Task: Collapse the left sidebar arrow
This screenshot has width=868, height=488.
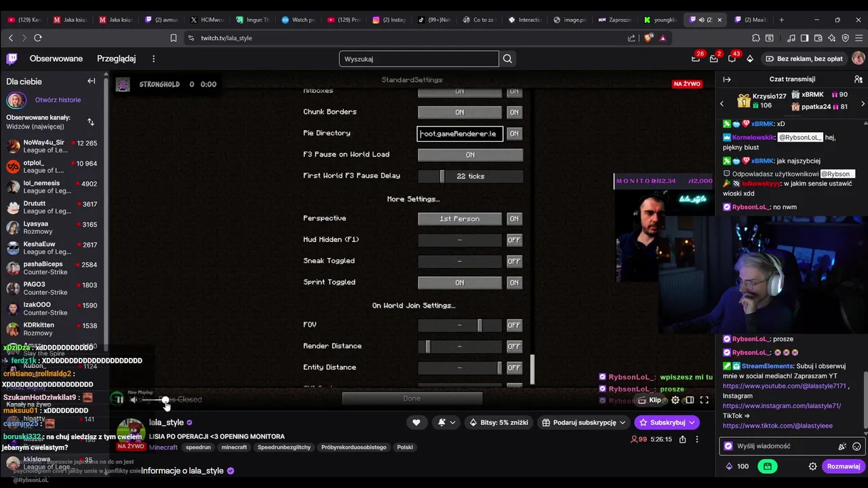Action: [91, 81]
